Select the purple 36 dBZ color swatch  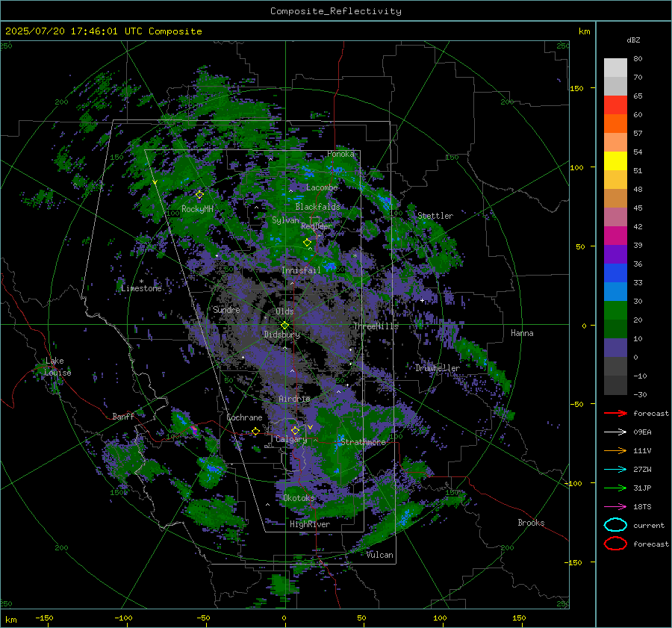(x=615, y=254)
